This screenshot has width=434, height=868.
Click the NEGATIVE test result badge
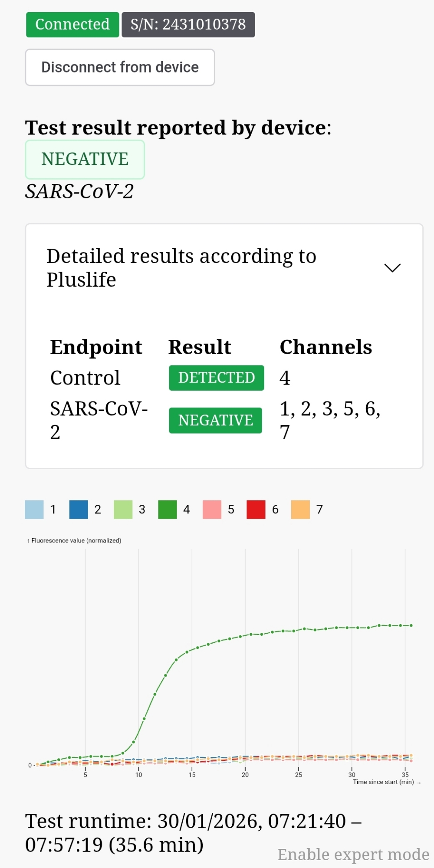(x=85, y=159)
